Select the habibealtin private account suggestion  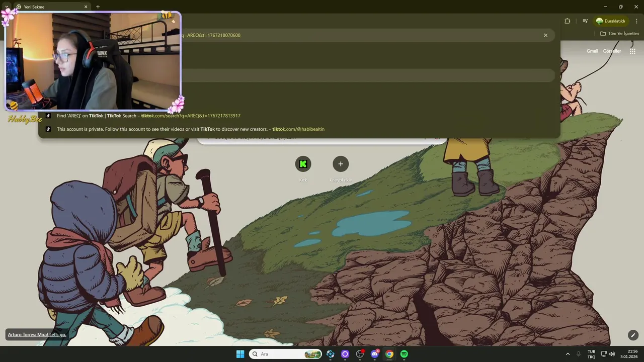[299, 129]
